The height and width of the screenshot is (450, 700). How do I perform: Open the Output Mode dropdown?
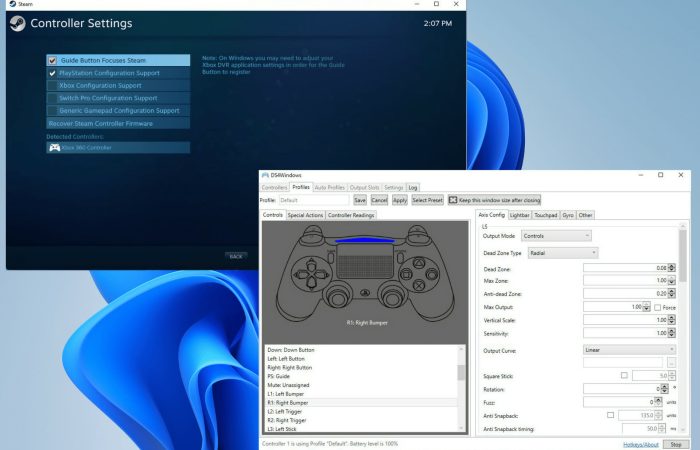coord(556,236)
